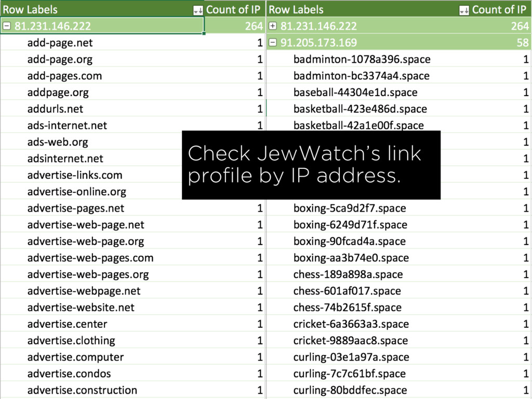
Task: Select the advertise.computer row
Action: (x=132, y=357)
